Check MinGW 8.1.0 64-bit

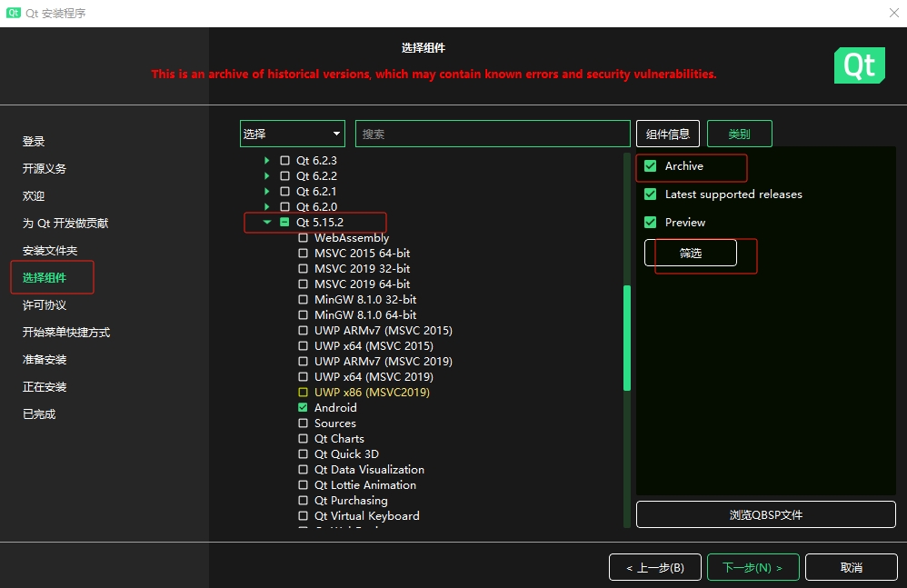pyautogui.click(x=303, y=315)
